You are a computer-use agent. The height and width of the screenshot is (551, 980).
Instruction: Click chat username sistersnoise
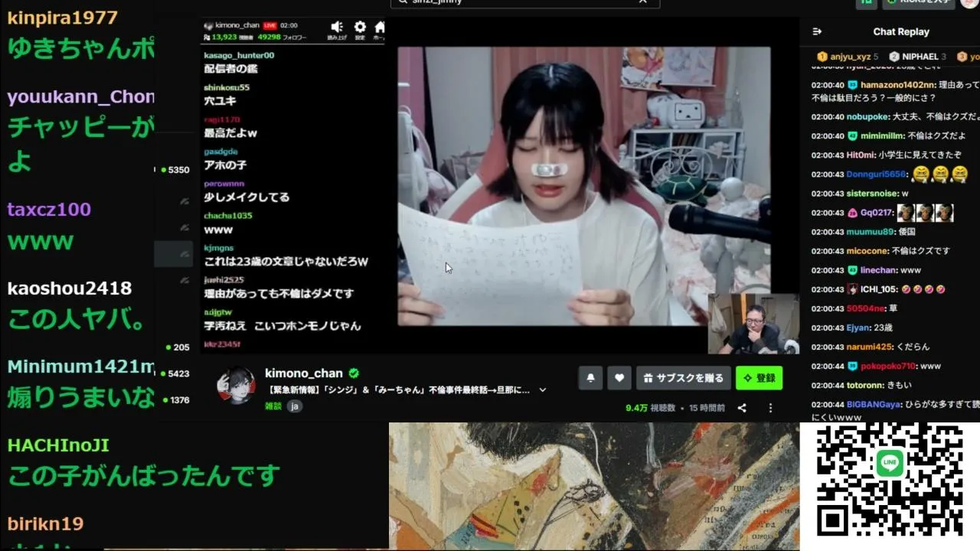click(x=873, y=194)
